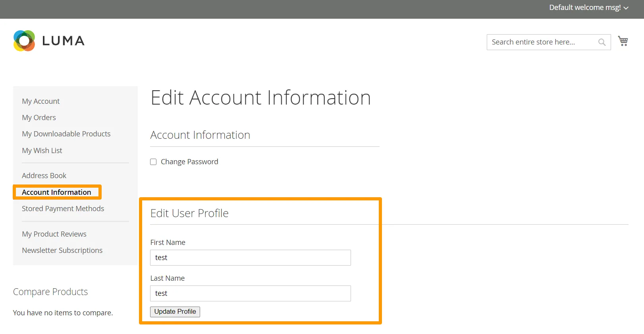
Task: Open Newsletter Subscriptions
Action: (62, 250)
